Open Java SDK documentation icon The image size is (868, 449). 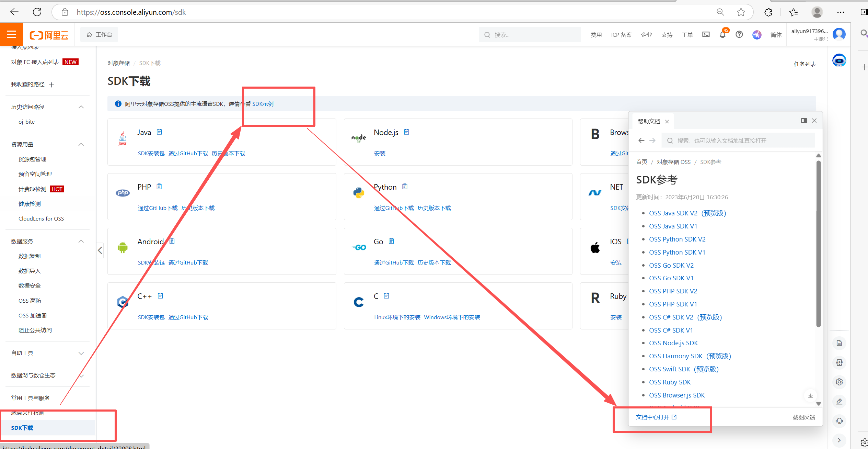coord(159,132)
